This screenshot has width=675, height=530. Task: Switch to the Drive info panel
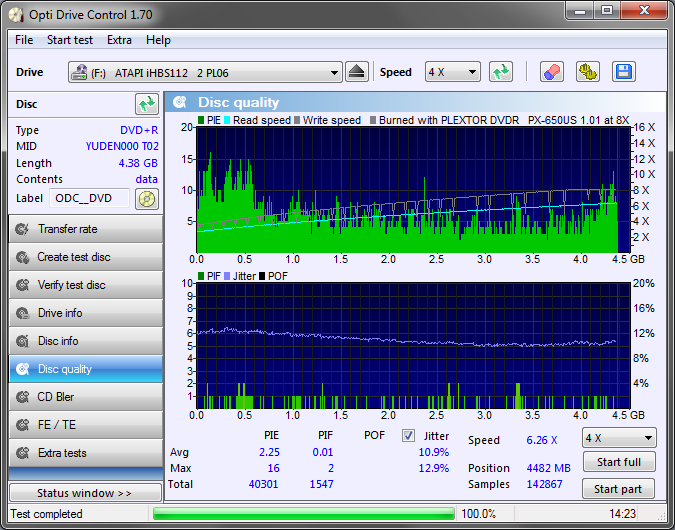click(86, 313)
